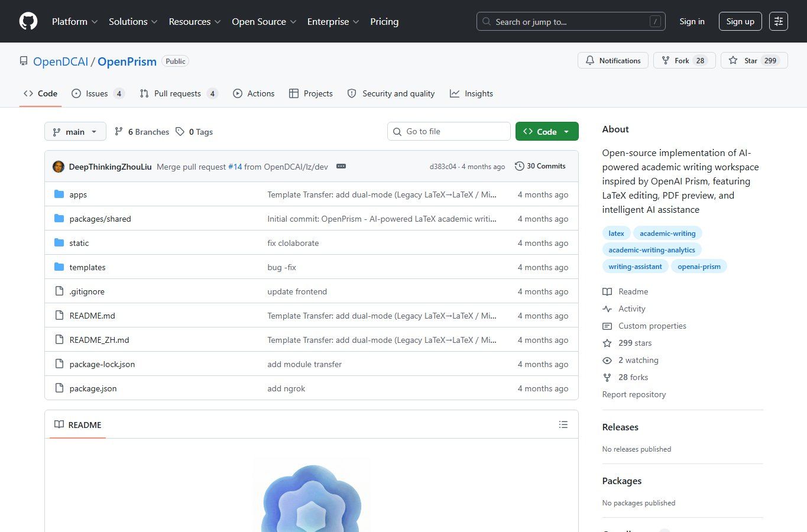Click the apps folder icon
This screenshot has width=807, height=532.
tap(59, 194)
